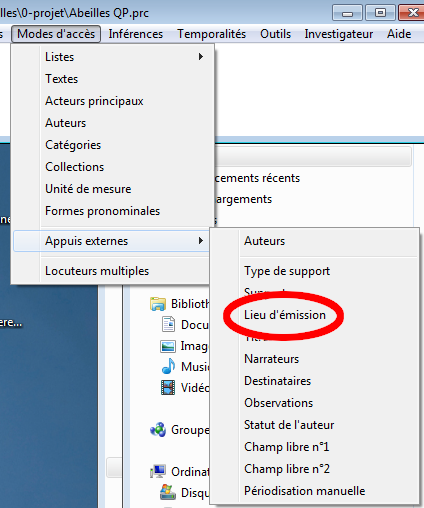Open the Inférences menu
424x508 pixels.
136,34
